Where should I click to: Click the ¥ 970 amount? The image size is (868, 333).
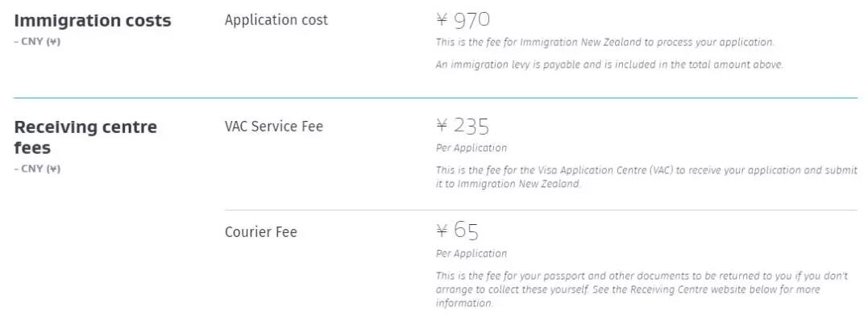(x=463, y=20)
